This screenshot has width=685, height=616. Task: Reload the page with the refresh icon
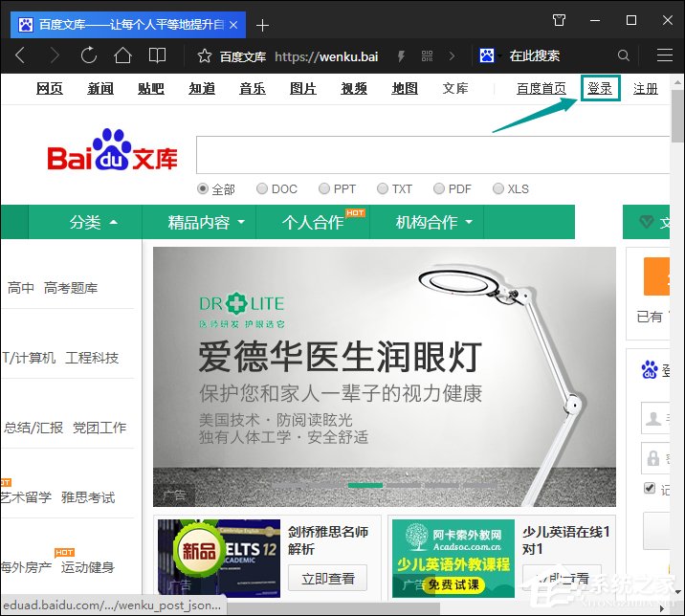tap(89, 55)
